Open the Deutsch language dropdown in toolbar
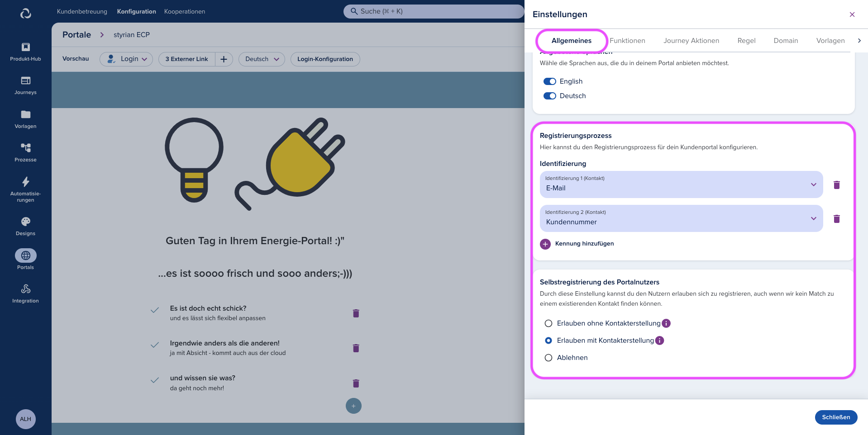Screen dimensions: 868x435 pyautogui.click(x=262, y=59)
